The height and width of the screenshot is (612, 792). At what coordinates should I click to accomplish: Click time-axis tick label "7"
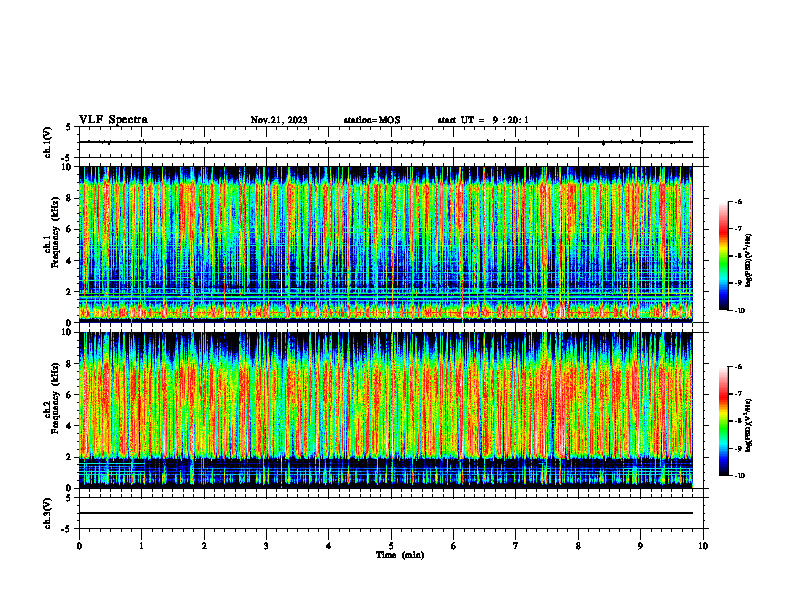516,546
